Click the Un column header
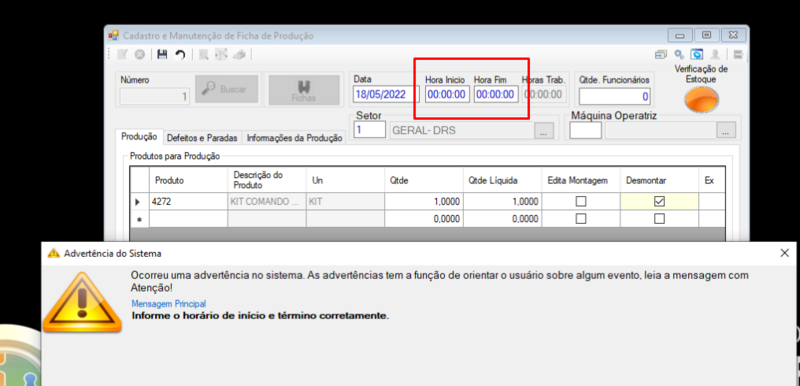The image size is (800, 386). [345, 181]
